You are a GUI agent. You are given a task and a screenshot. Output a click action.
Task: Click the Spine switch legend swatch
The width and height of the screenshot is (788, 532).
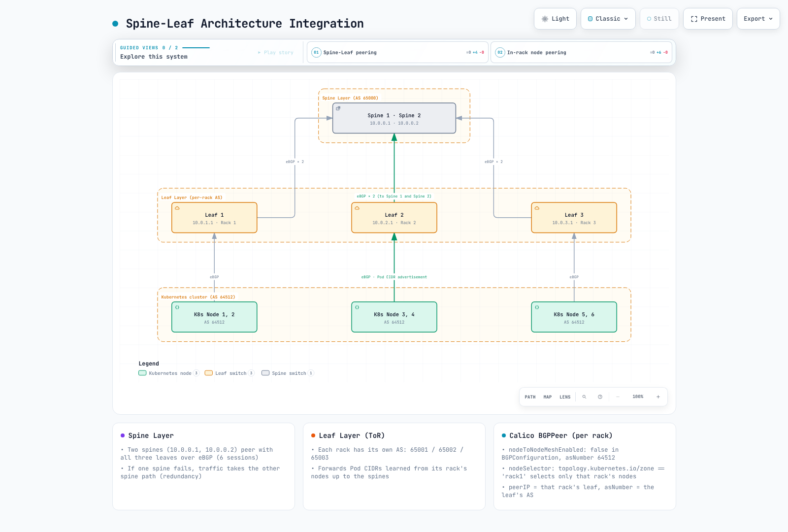pyautogui.click(x=265, y=373)
